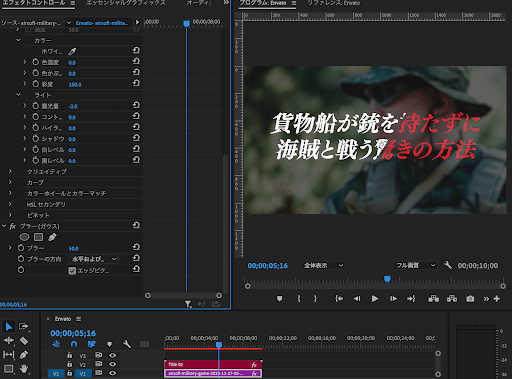Image resolution: width=512 pixels, height=379 pixels.
Task: Toggle animation stopwatch for シャドウ
Action: pyautogui.click(x=35, y=138)
